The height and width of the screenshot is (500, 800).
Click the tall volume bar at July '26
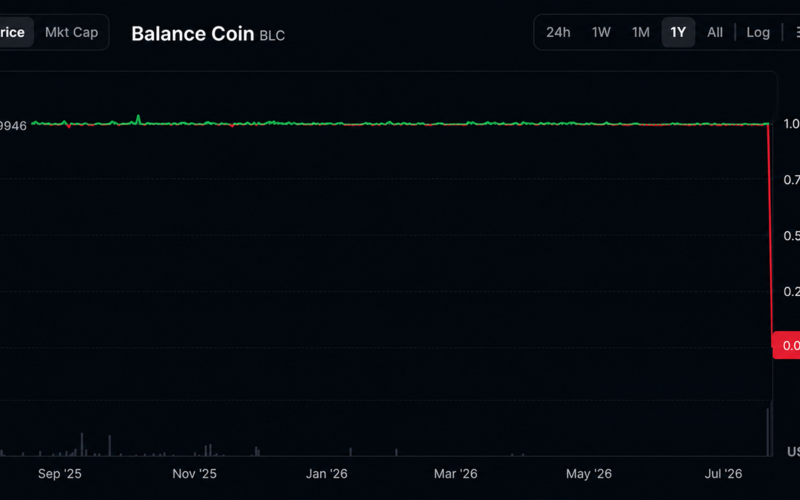coord(769,430)
